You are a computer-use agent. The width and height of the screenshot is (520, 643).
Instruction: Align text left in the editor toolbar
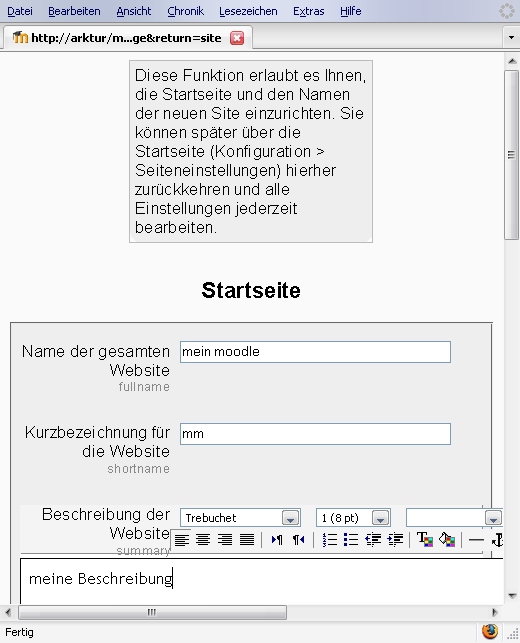[182, 540]
